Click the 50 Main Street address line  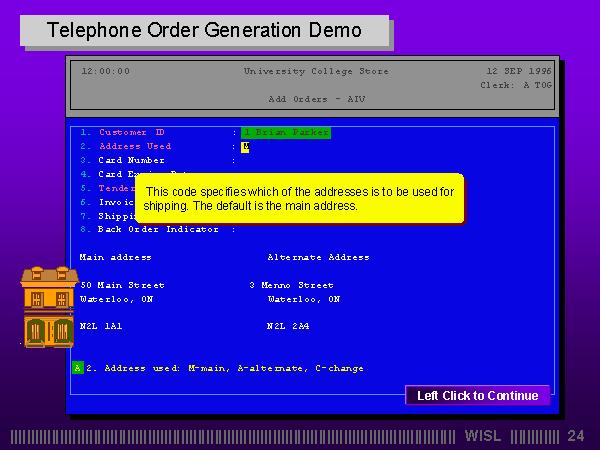[x=122, y=285]
